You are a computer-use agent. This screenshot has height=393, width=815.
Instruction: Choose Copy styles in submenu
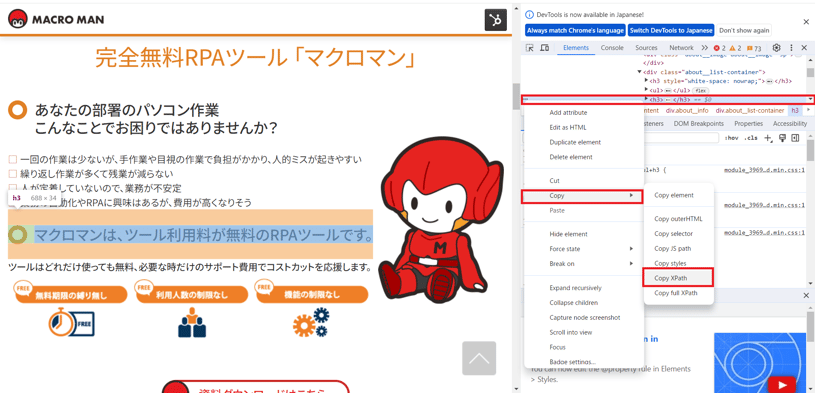(679, 264)
